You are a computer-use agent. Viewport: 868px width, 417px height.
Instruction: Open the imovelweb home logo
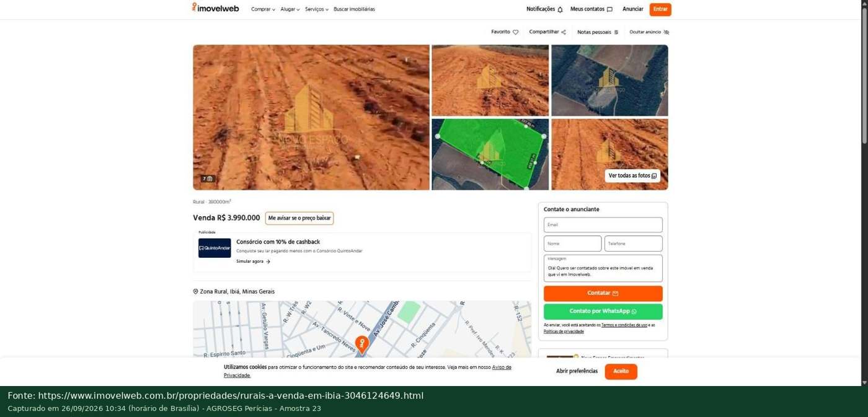click(215, 8)
